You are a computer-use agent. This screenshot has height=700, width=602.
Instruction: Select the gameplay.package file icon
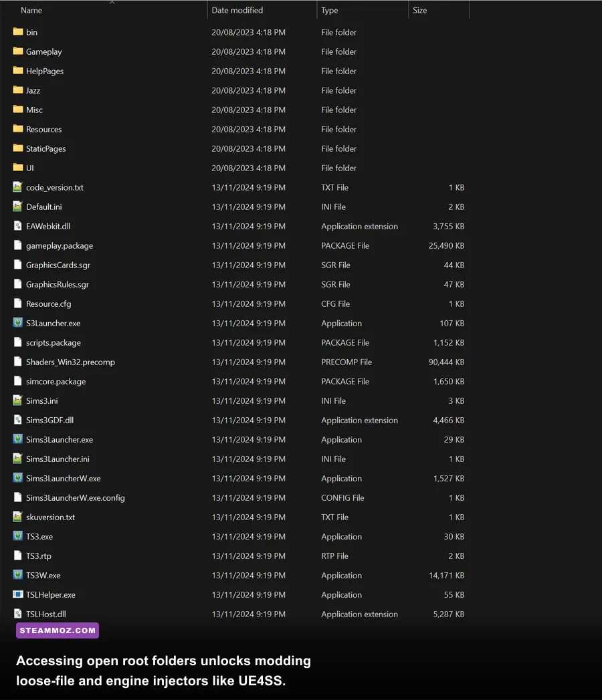click(x=17, y=245)
